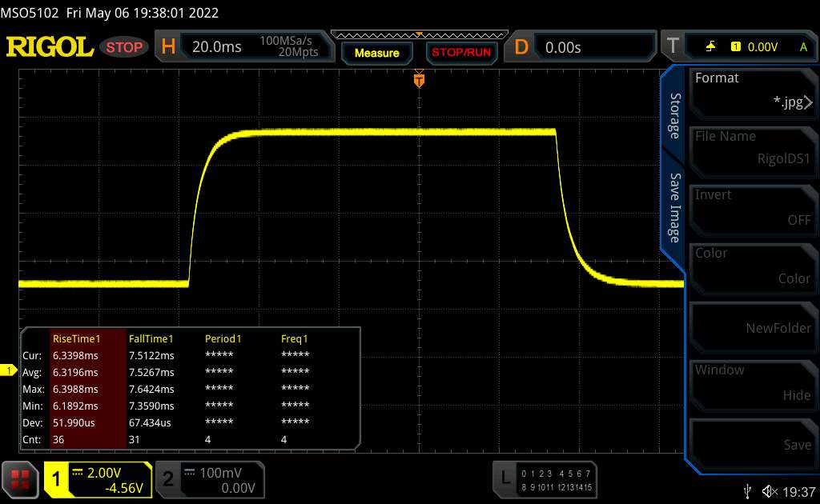This screenshot has height=504, width=820.
Task: Open the red four-square function menu icon
Action: pyautogui.click(x=20, y=479)
